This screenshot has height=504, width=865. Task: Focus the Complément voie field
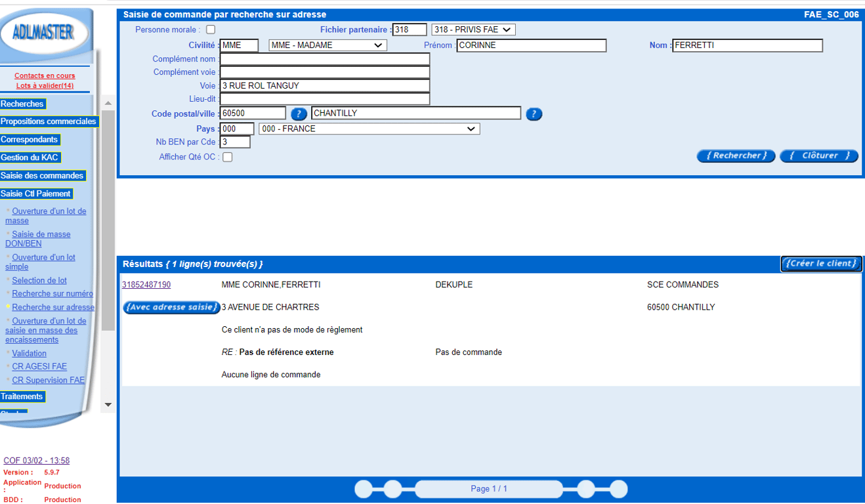[325, 72]
